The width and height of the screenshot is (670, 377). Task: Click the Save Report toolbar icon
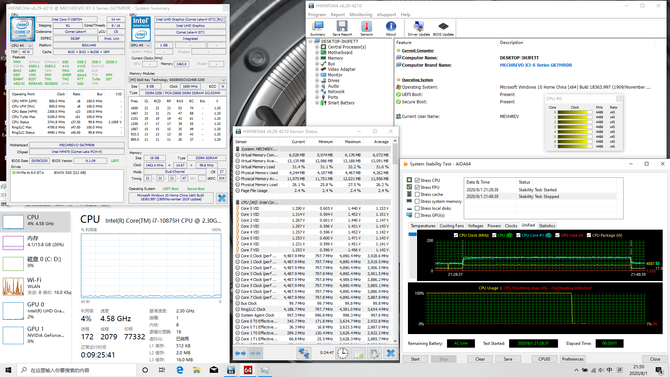(x=342, y=28)
